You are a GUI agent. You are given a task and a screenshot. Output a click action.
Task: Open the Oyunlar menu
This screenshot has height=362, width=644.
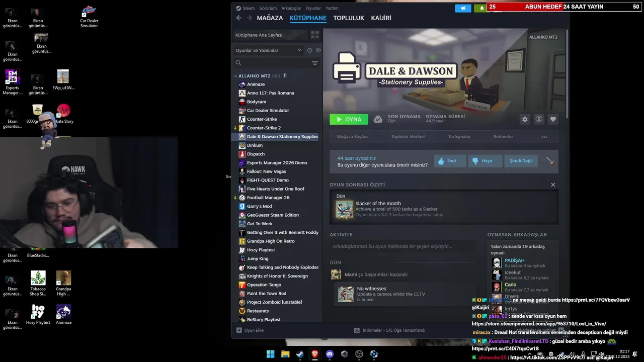pos(313,8)
